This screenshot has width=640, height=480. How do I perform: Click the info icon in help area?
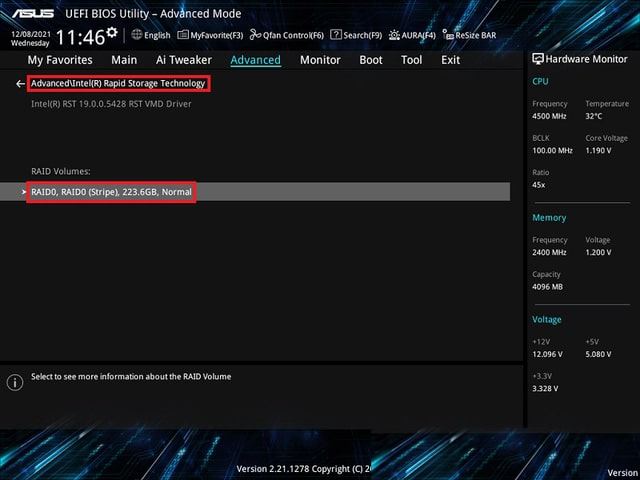coord(15,382)
